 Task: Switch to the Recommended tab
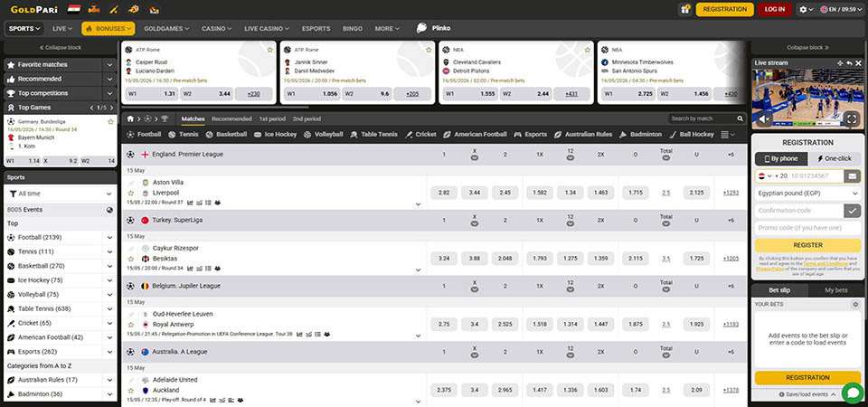pyautogui.click(x=231, y=119)
